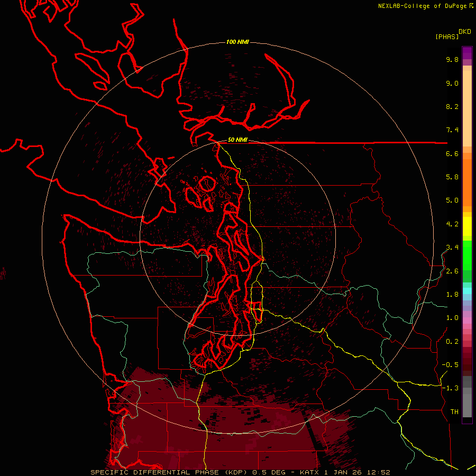Click the KATX radar site identifier
The image size is (476, 476).
point(309,472)
